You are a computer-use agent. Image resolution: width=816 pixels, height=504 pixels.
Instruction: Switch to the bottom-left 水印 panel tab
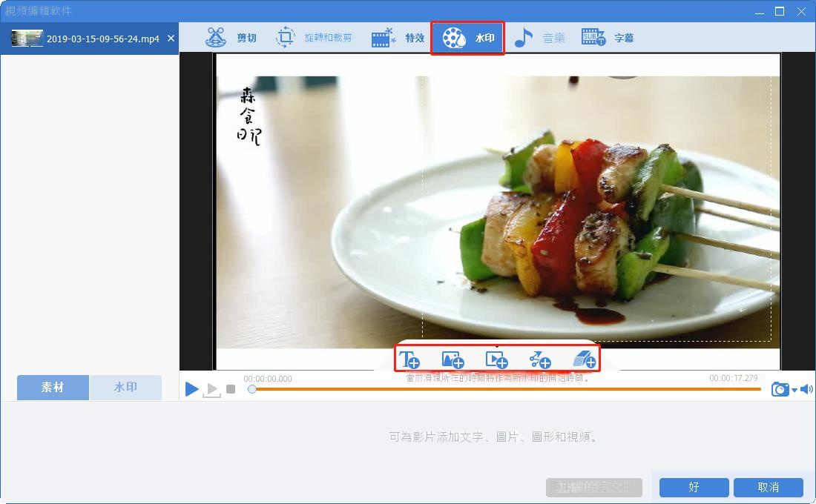(x=125, y=388)
